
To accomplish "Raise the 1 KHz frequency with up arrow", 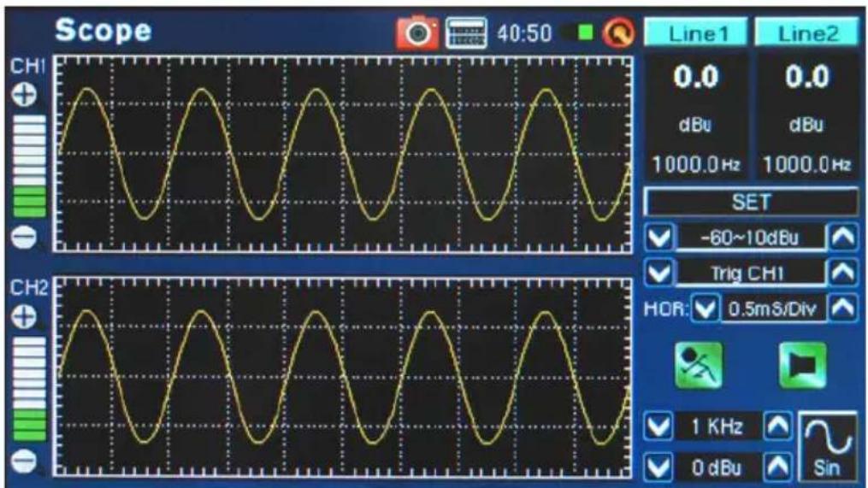I will [778, 426].
